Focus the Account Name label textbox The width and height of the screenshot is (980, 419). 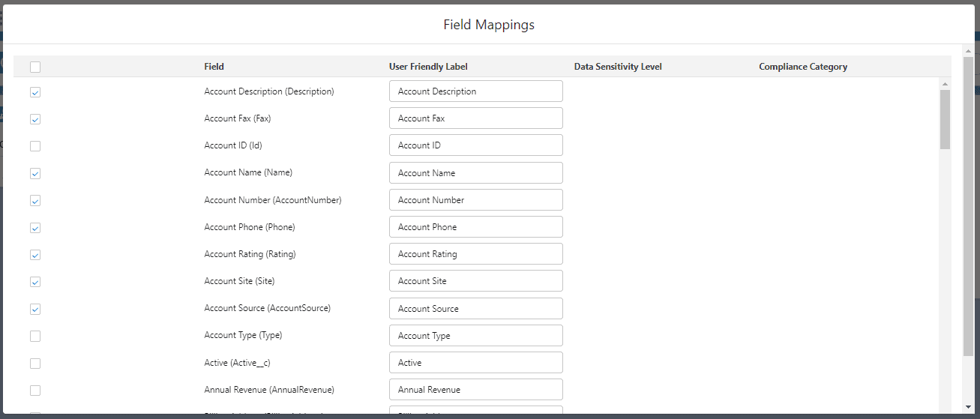click(475, 173)
